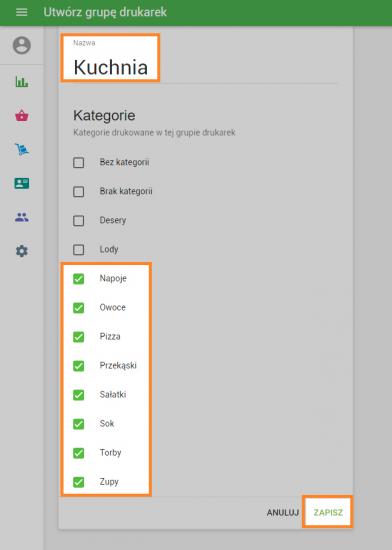Enable the Lody category checkbox
Image resolution: width=392 pixels, height=550 pixels.
79,250
